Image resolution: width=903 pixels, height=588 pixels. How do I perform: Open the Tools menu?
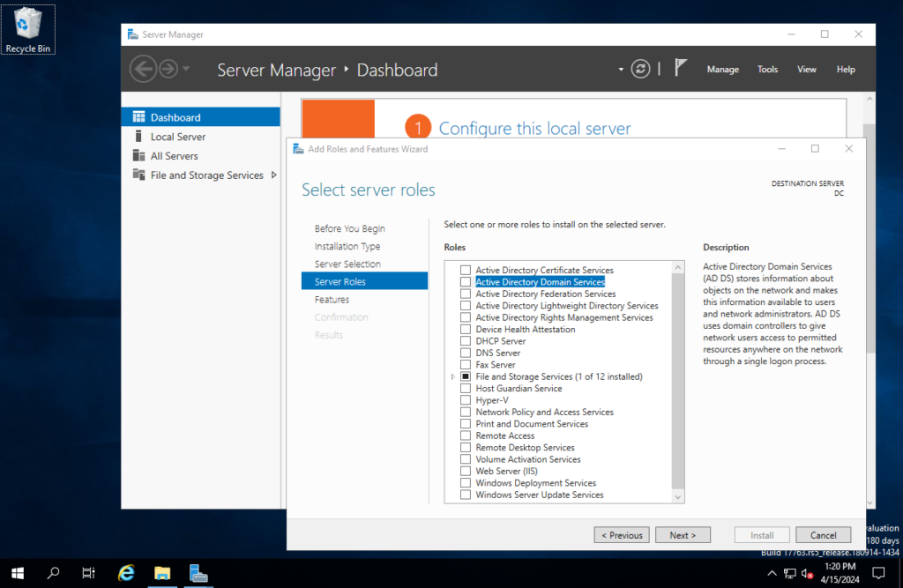click(767, 69)
